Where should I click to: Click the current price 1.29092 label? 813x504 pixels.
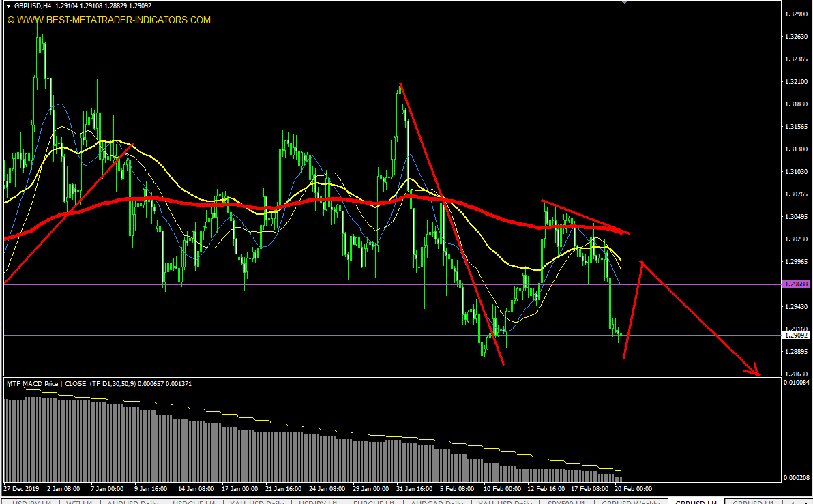795,335
